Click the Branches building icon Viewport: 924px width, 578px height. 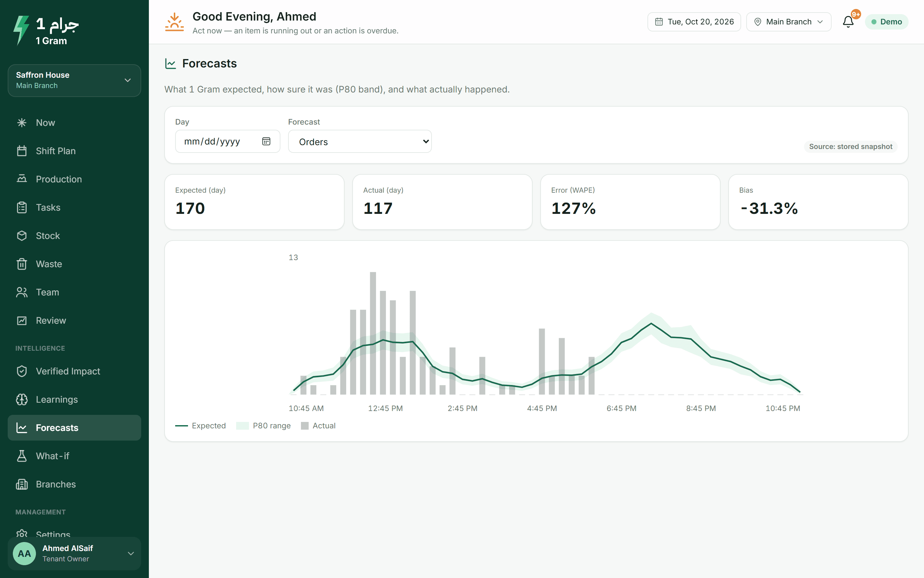pyautogui.click(x=22, y=484)
